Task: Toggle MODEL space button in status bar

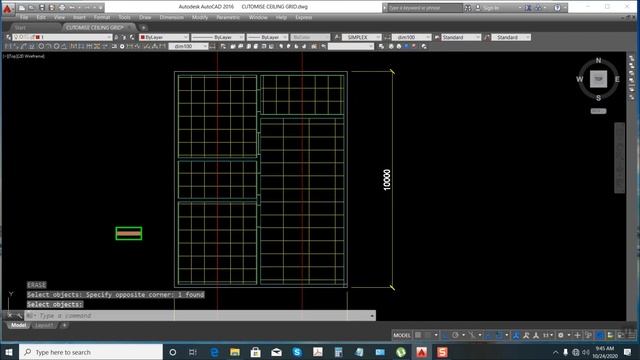Action: 402,335
